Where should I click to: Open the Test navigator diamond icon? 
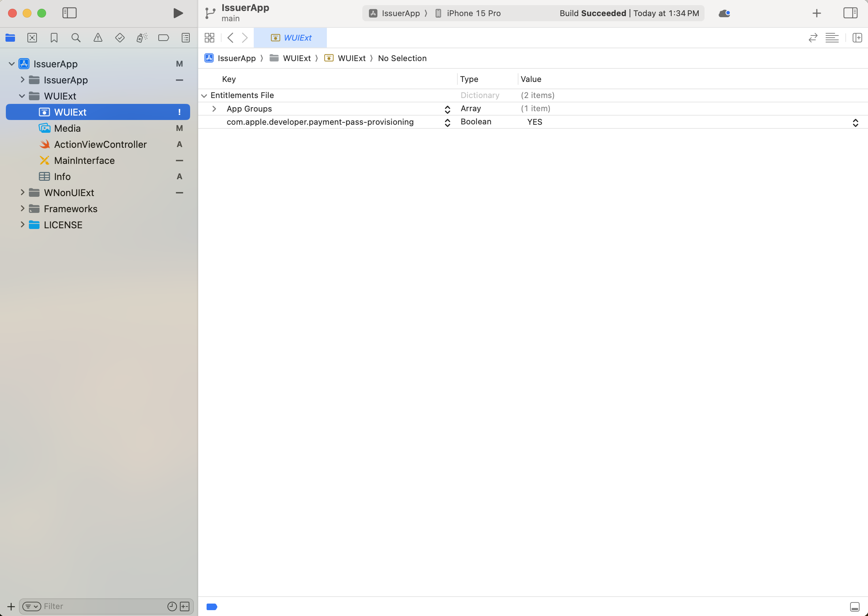coord(120,38)
